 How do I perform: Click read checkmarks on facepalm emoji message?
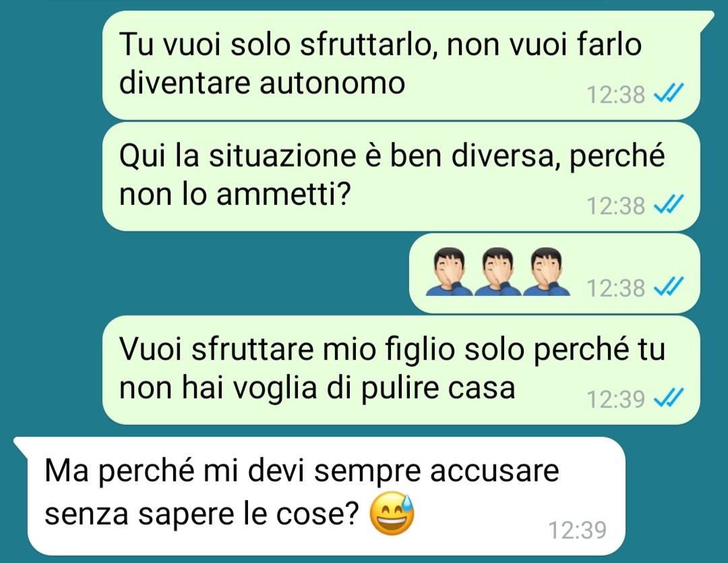(x=668, y=286)
